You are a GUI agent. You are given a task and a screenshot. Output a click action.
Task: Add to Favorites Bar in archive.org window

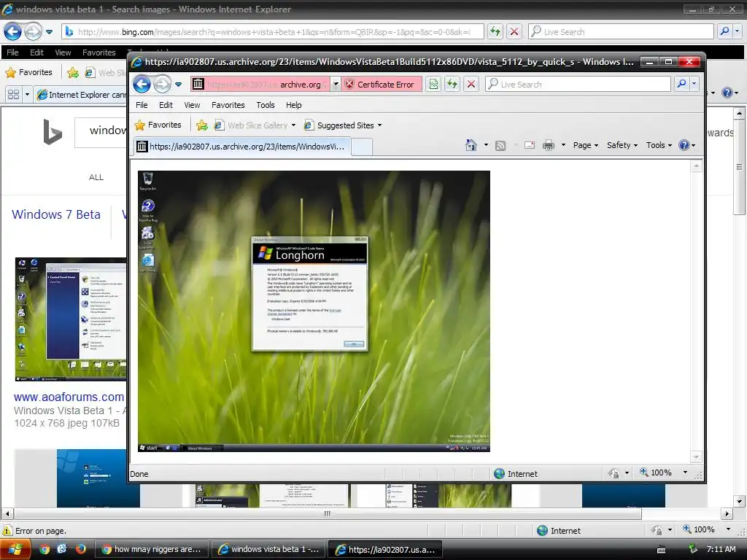click(202, 125)
